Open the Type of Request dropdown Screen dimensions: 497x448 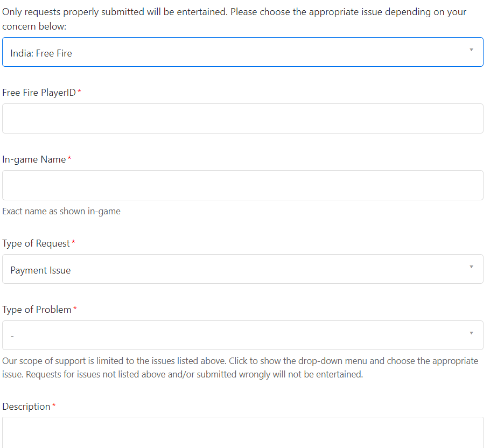242,269
